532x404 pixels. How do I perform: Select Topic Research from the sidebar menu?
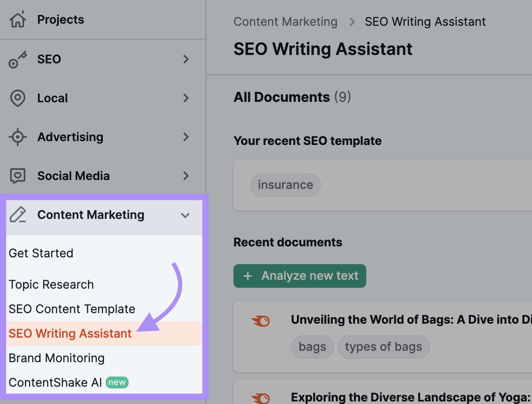[51, 284]
